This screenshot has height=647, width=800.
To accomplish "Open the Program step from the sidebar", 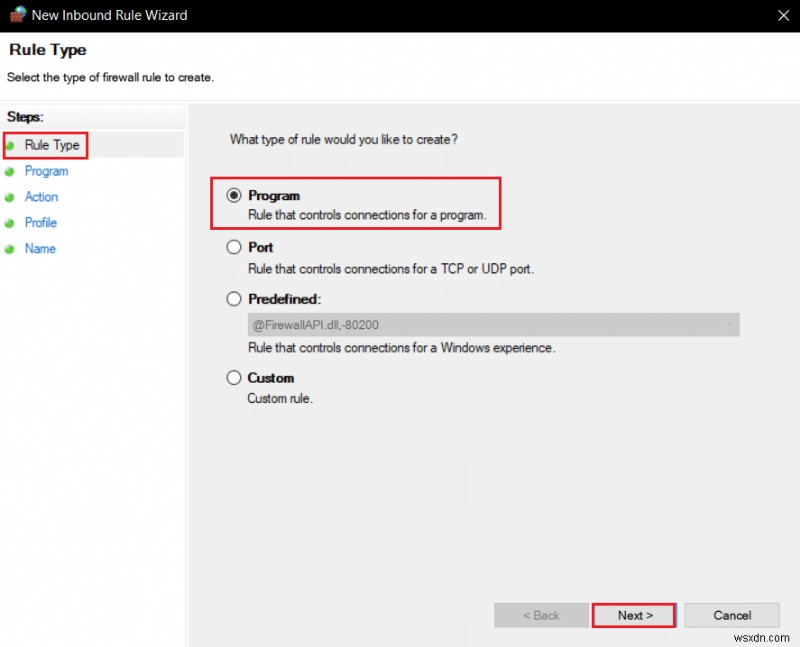I will (x=46, y=171).
